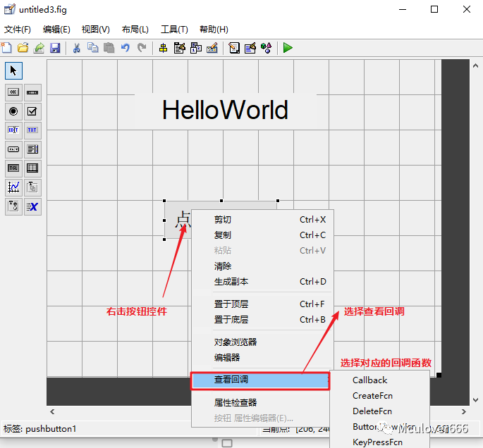Select the Edit Text component
This screenshot has height=448, width=483.
click(13, 130)
